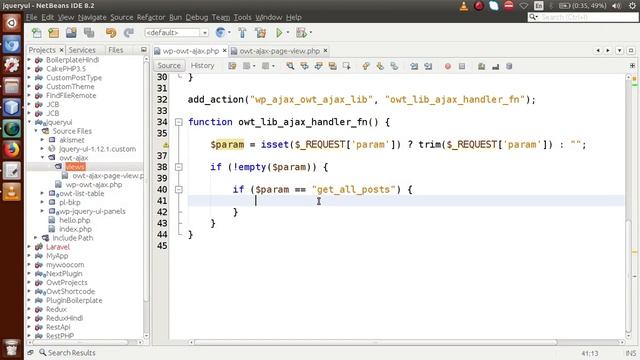The image size is (640, 360).
Task: Click the Source view button
Action: pyautogui.click(x=169, y=66)
